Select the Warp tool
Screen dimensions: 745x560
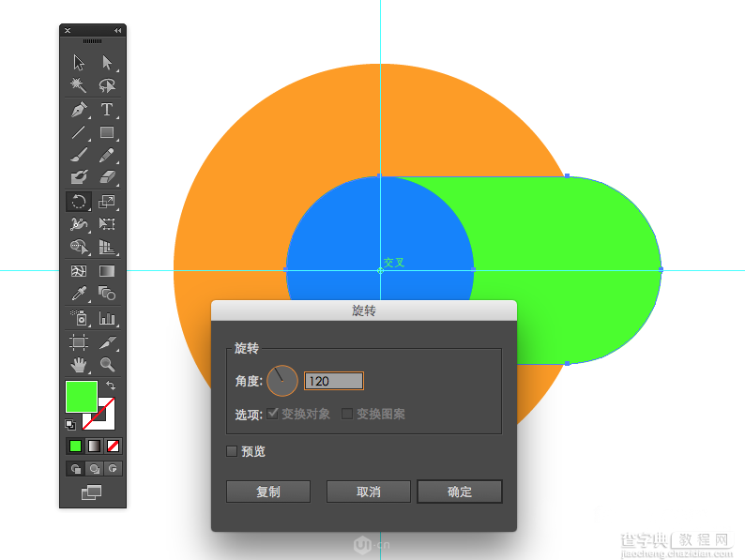tap(79, 223)
